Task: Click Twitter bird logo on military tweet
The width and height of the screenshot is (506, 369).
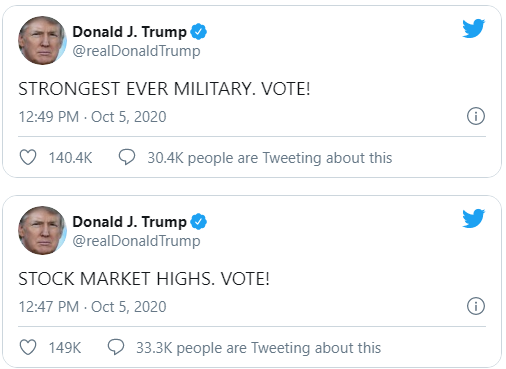Action: 473,28
